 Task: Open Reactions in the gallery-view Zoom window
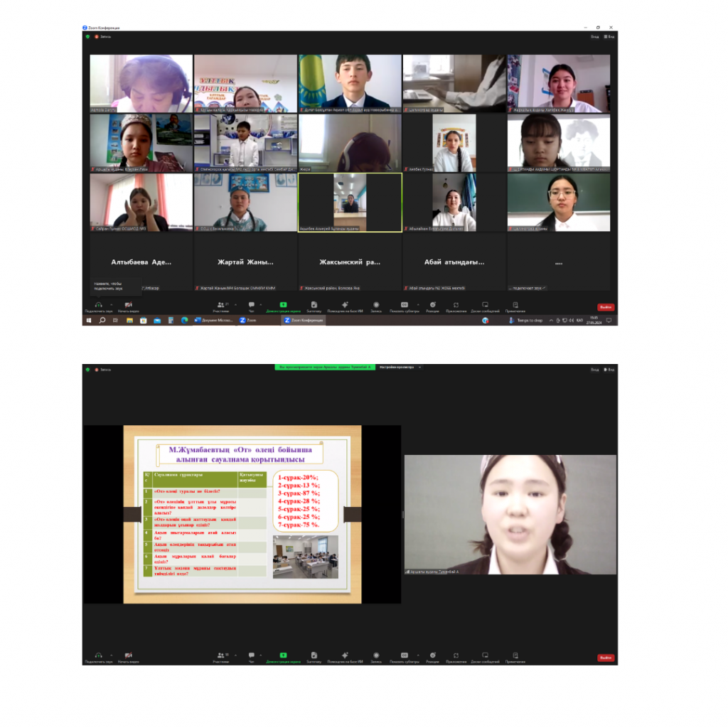point(433,307)
